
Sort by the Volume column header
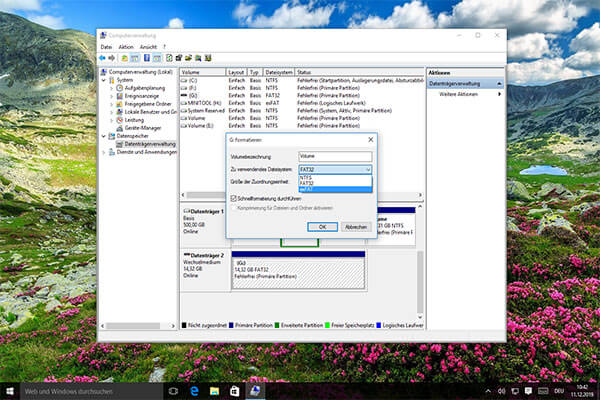coord(202,72)
